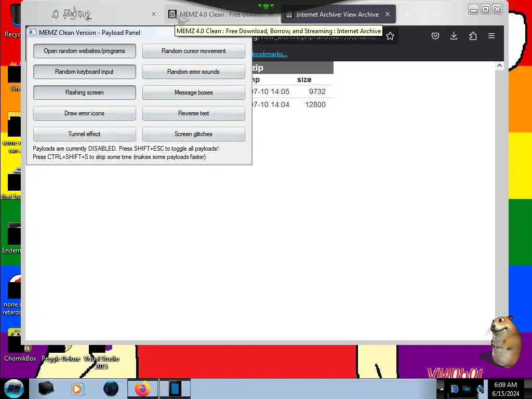This screenshot has height=399, width=532.
Task: Click the size value 12800
Action: point(315,104)
